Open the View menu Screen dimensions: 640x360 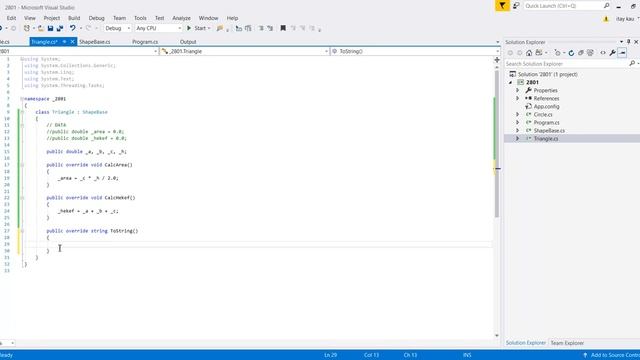point(30,18)
